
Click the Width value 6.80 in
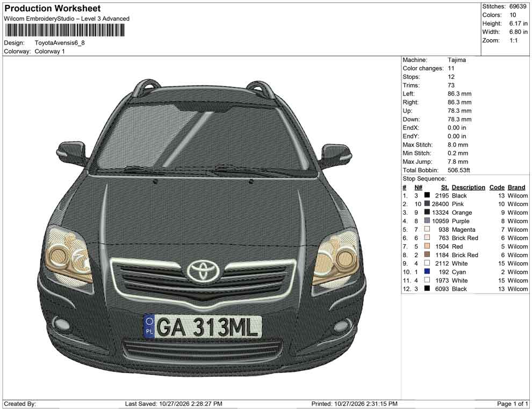[518, 32]
